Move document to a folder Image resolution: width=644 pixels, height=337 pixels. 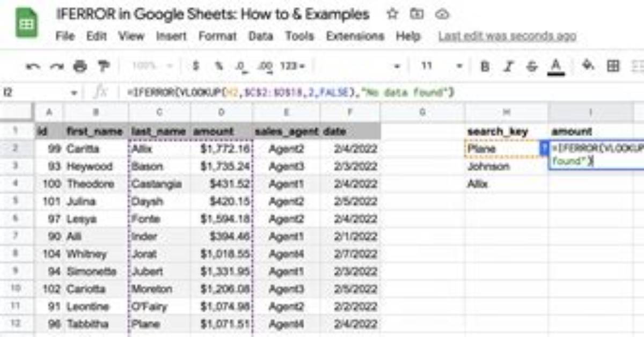tap(416, 14)
